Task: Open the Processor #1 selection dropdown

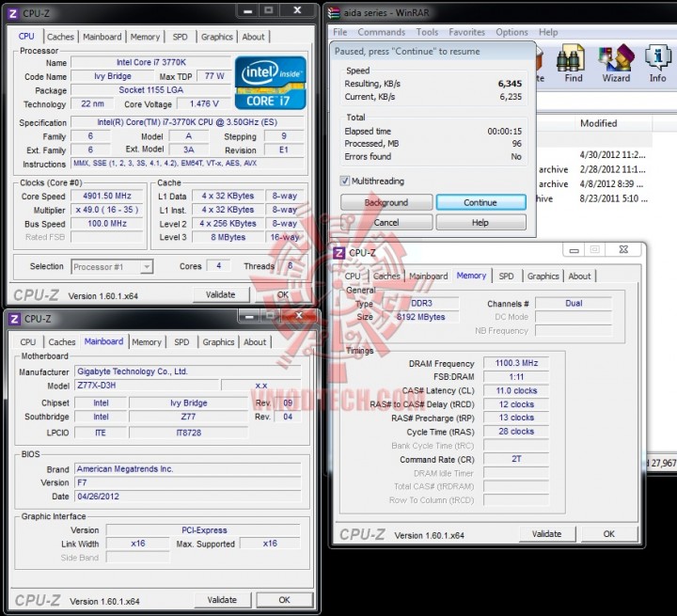Action: pos(112,267)
